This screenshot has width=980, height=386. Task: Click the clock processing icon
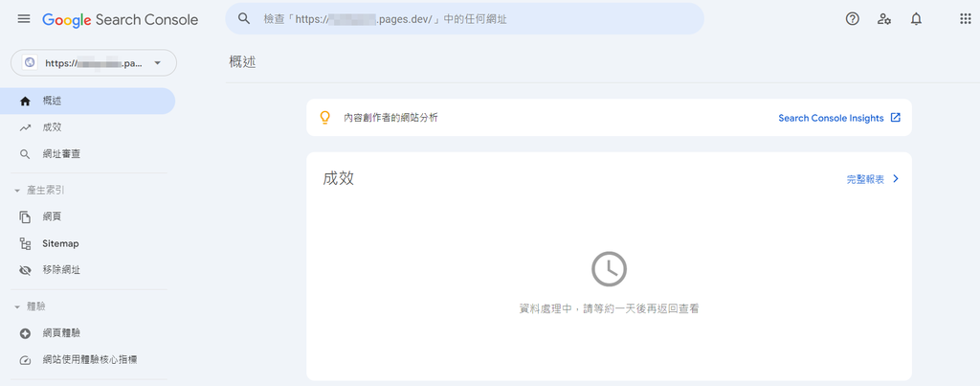click(x=609, y=269)
